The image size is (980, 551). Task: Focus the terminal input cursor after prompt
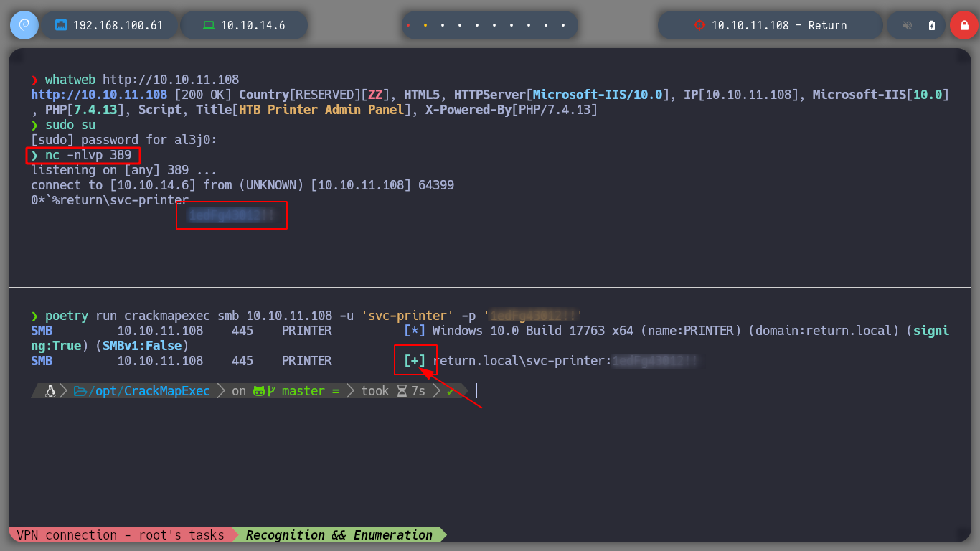476,390
